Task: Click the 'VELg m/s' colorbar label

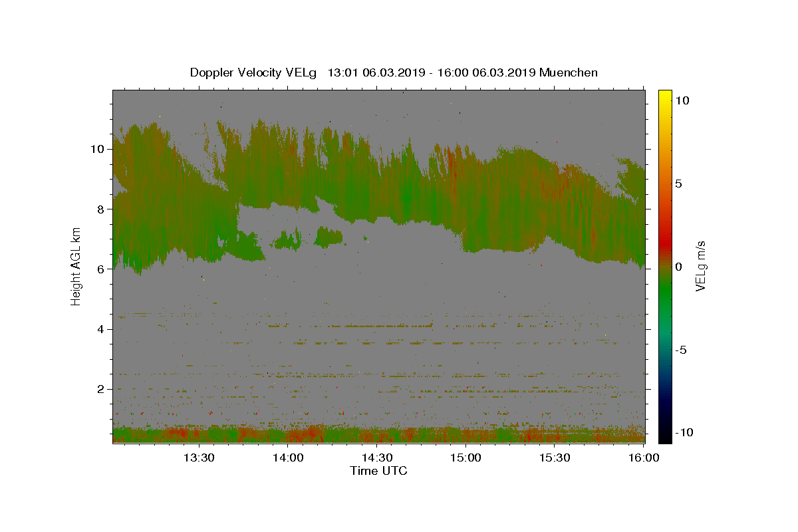Action: click(700, 266)
